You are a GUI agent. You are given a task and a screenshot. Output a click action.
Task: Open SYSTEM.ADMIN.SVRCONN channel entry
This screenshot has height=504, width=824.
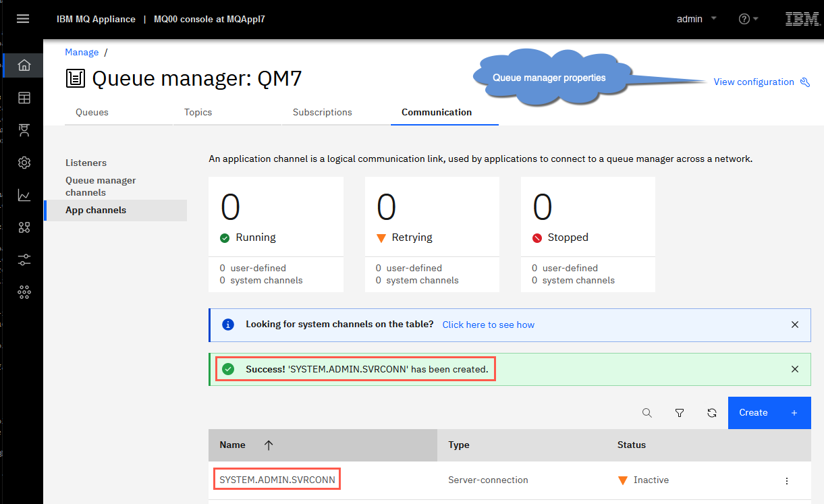(277, 480)
